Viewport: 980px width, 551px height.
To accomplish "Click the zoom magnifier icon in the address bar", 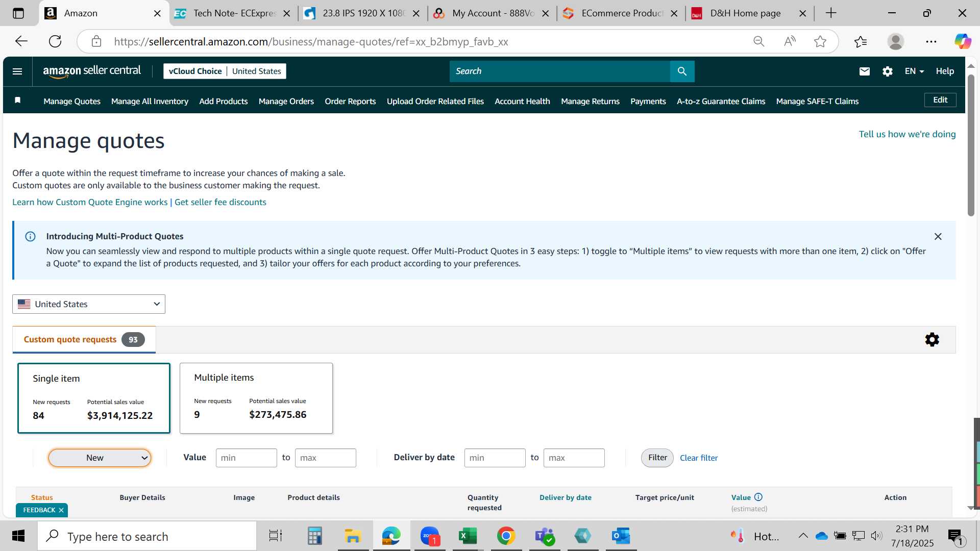I will pos(758,41).
